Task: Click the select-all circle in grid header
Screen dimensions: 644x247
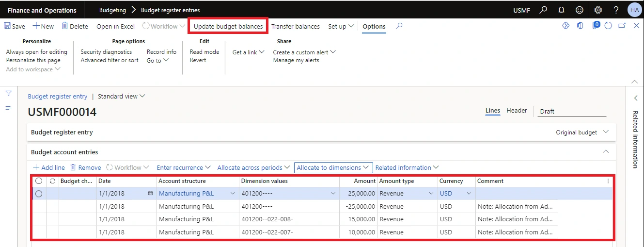Action: point(39,181)
